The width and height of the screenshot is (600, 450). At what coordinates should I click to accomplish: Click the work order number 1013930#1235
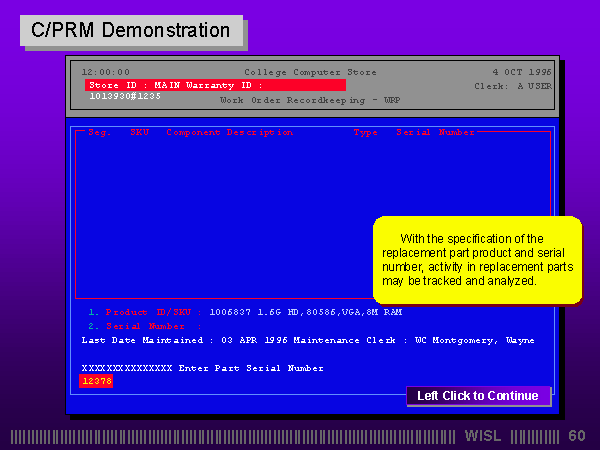pos(125,96)
